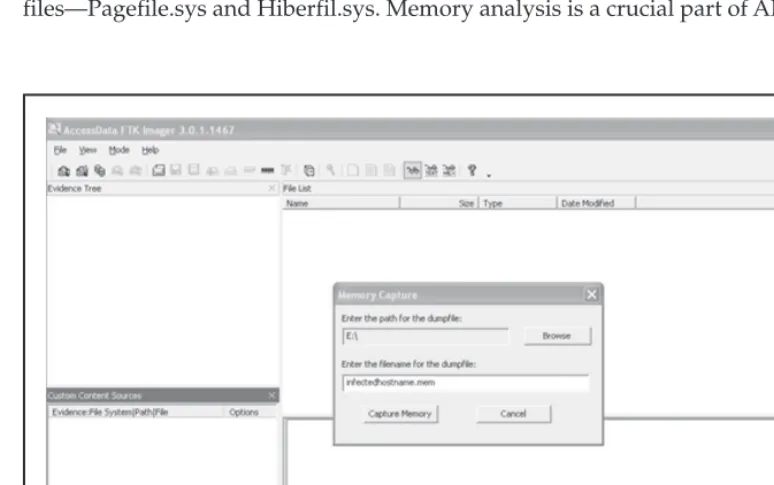Viewport: 774px width, 485px height.
Task: Open the Help menu
Action: point(150,150)
